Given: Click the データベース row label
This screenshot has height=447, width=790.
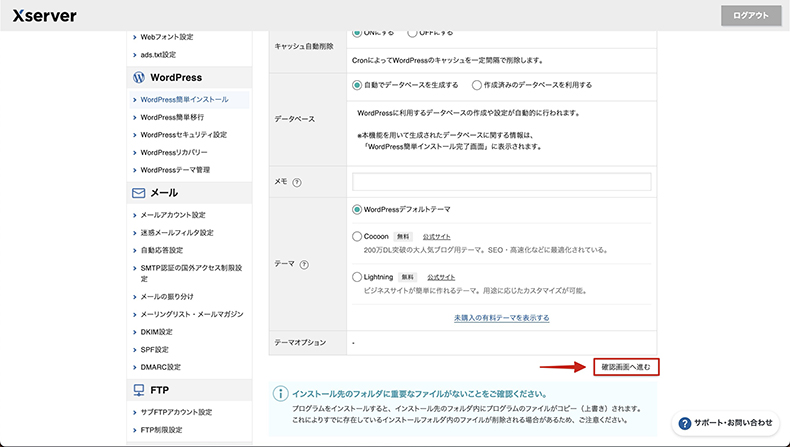Looking at the screenshot, I should point(295,119).
